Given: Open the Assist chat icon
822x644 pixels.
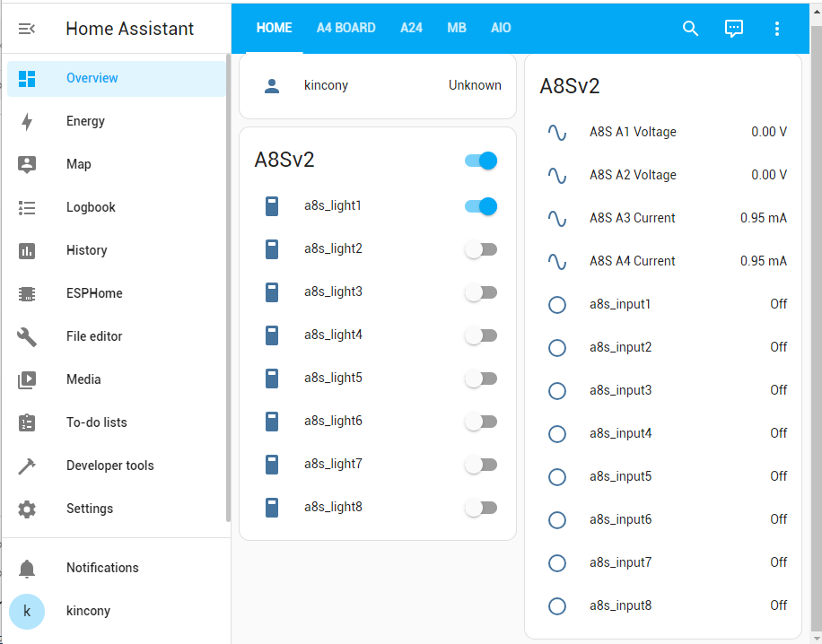Looking at the screenshot, I should (x=734, y=29).
